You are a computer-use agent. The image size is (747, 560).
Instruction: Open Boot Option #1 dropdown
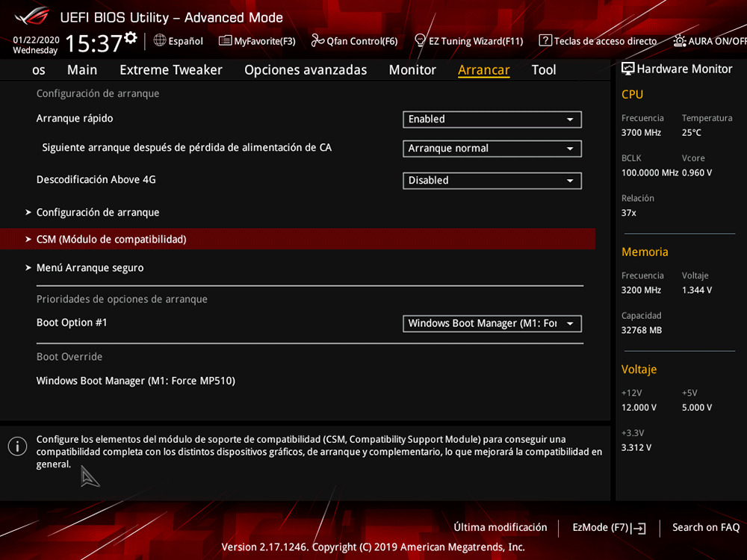click(x=492, y=323)
